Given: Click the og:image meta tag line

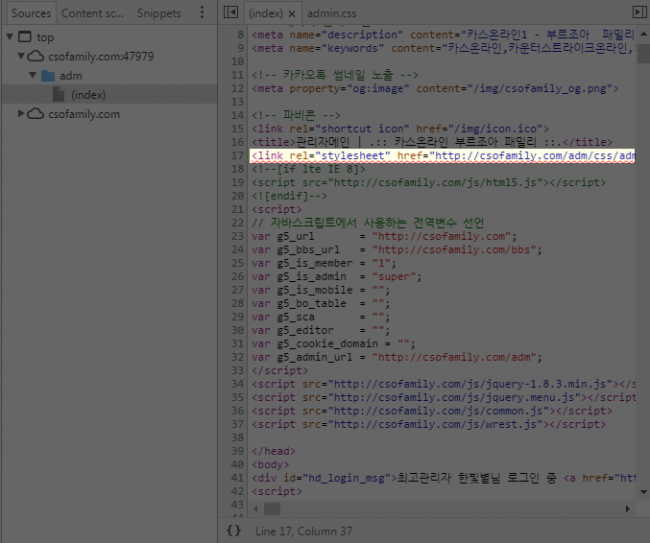Looking at the screenshot, I should tap(435, 88).
